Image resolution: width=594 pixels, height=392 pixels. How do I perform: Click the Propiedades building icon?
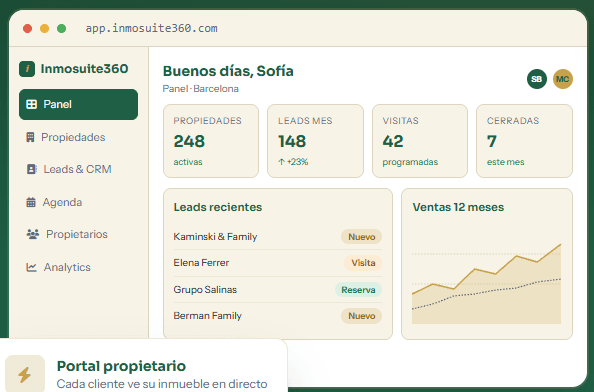point(30,137)
